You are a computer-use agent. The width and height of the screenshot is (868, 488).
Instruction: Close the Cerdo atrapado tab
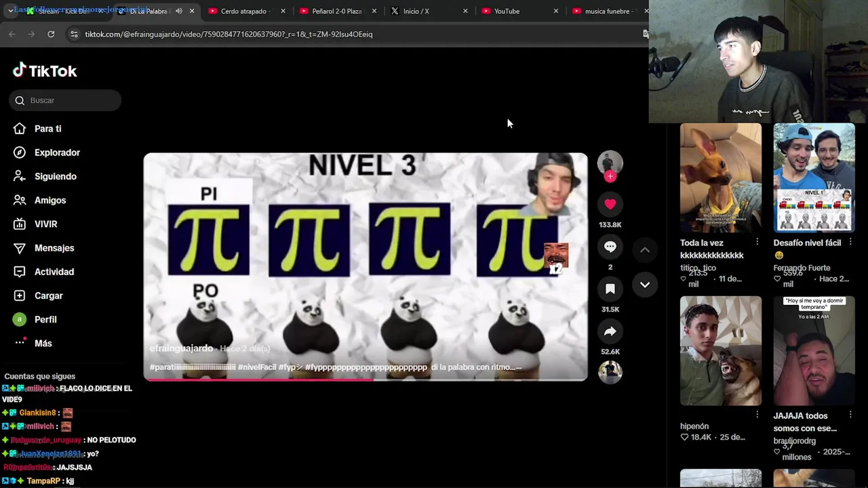(283, 11)
